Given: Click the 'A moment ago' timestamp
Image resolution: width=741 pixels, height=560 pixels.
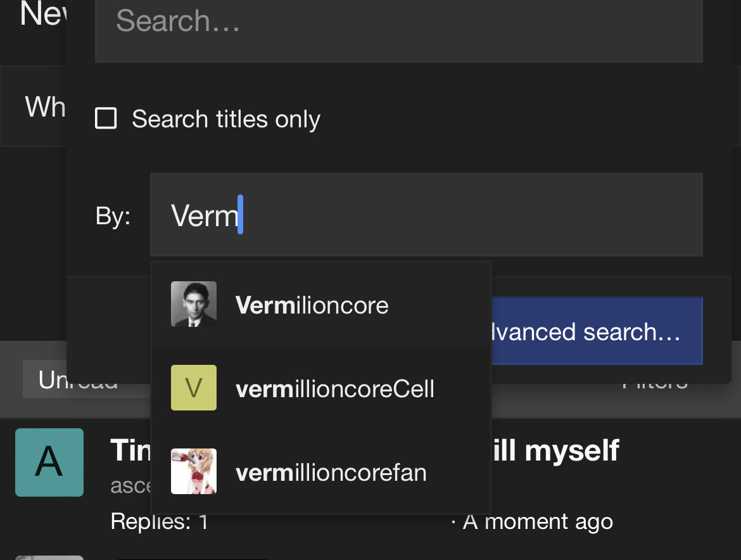Looking at the screenshot, I should coord(538,522).
